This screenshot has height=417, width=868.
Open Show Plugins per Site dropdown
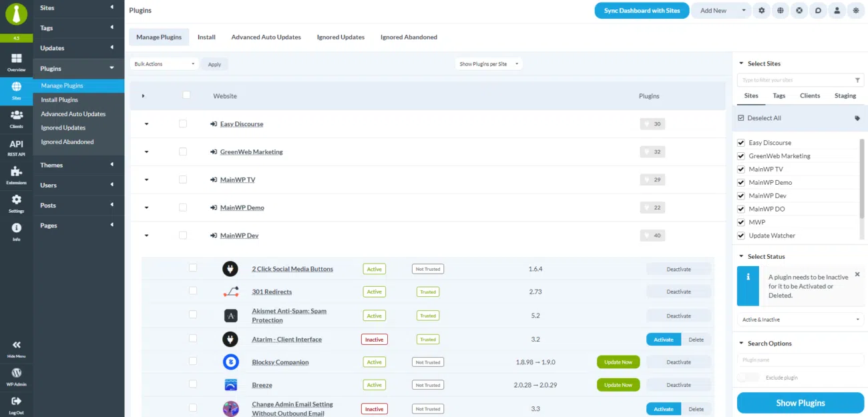tap(489, 64)
